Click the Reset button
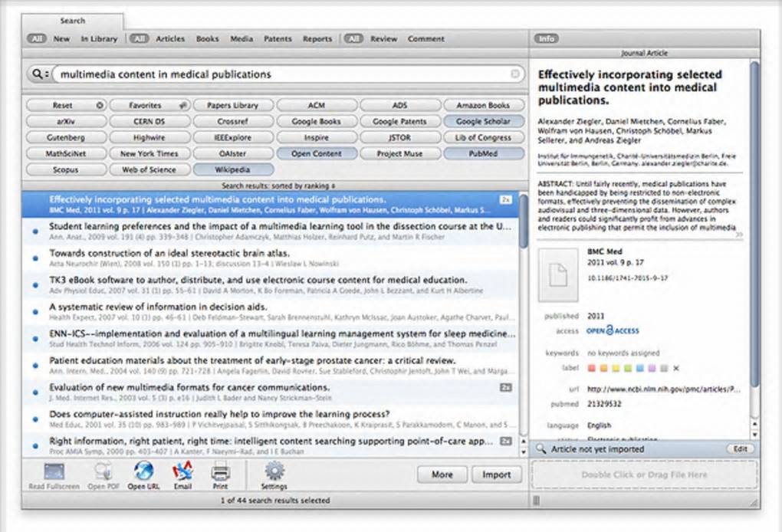 point(66,105)
